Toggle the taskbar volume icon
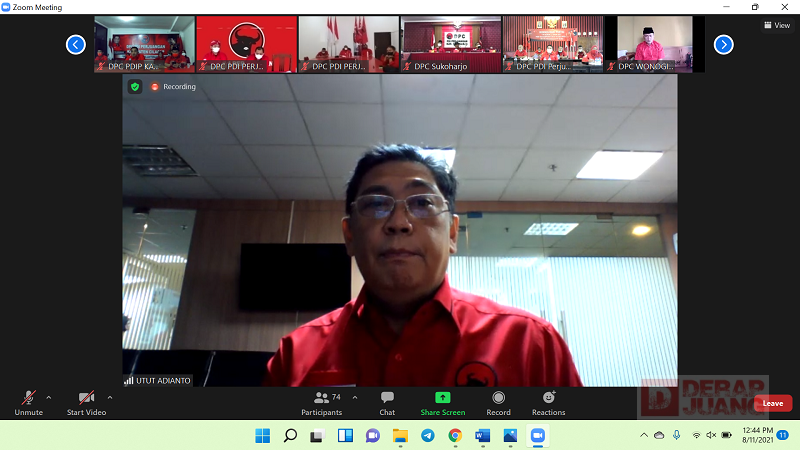Viewport: 800px width, 450px height. click(x=711, y=435)
